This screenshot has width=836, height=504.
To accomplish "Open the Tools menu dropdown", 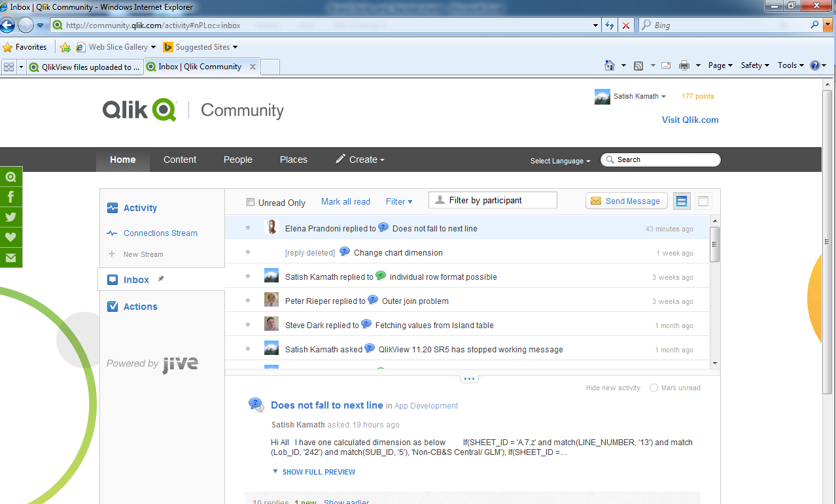I will [x=791, y=65].
